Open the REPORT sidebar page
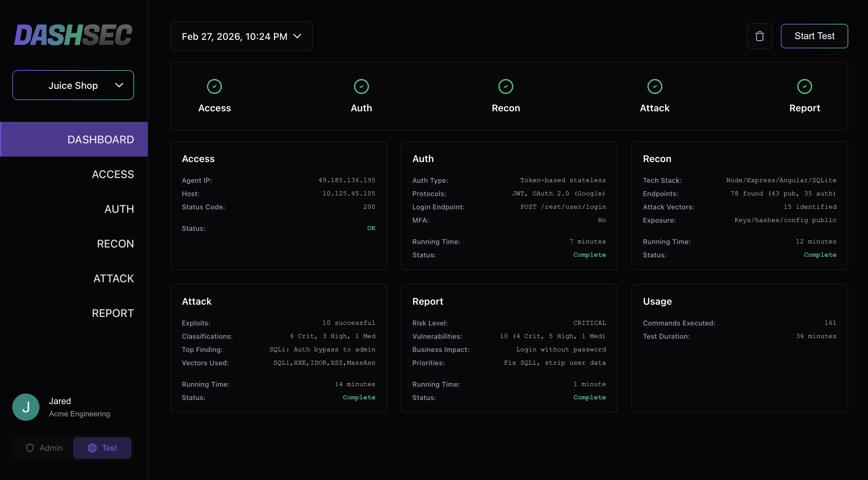The width and height of the screenshot is (868, 480). 113,313
